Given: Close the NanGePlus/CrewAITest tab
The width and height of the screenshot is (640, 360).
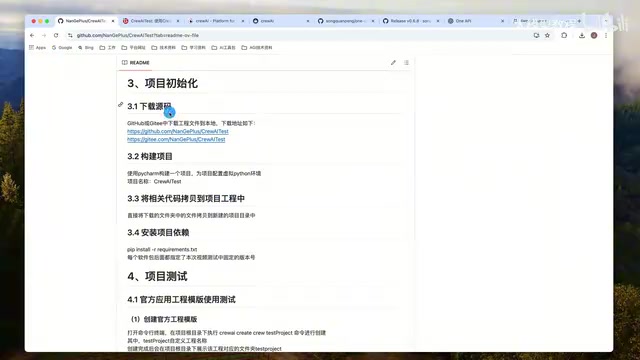Looking at the screenshot, I should pos(113,21).
